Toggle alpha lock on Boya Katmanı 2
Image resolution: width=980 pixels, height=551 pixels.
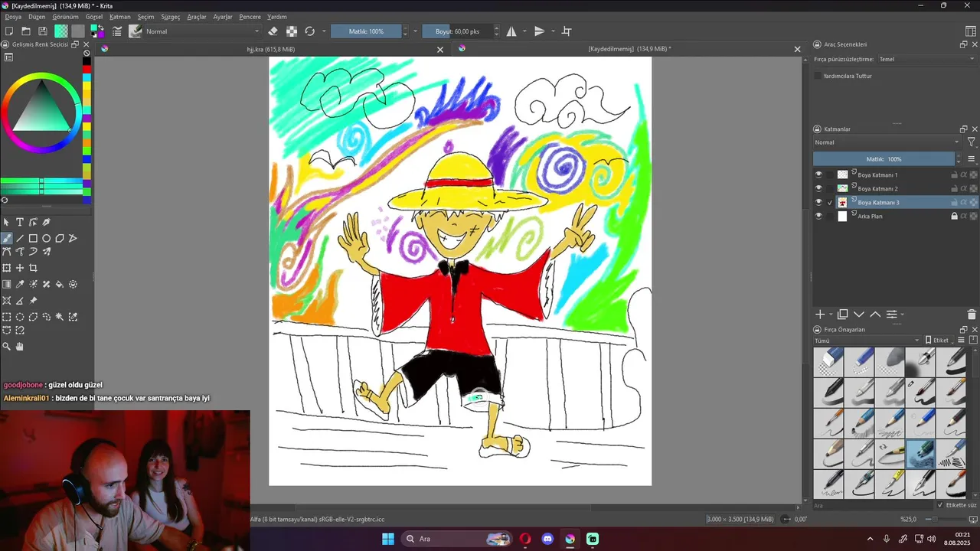coord(973,189)
